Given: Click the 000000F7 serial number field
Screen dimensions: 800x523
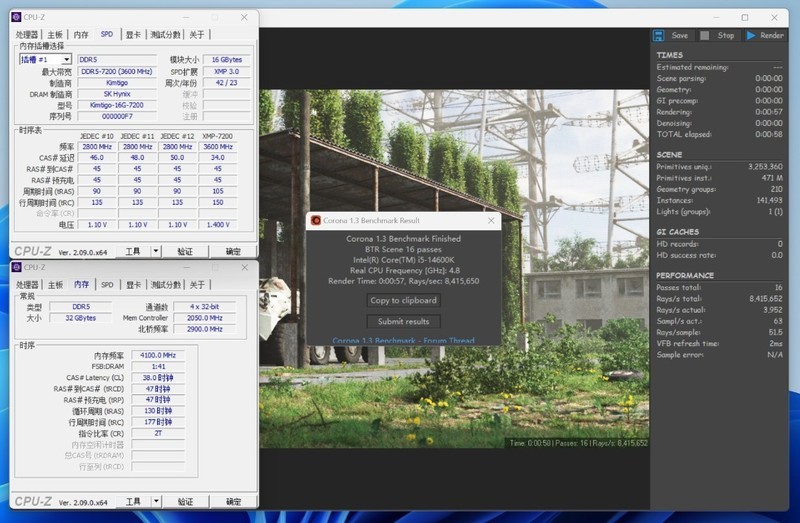Looking at the screenshot, I should (116, 116).
